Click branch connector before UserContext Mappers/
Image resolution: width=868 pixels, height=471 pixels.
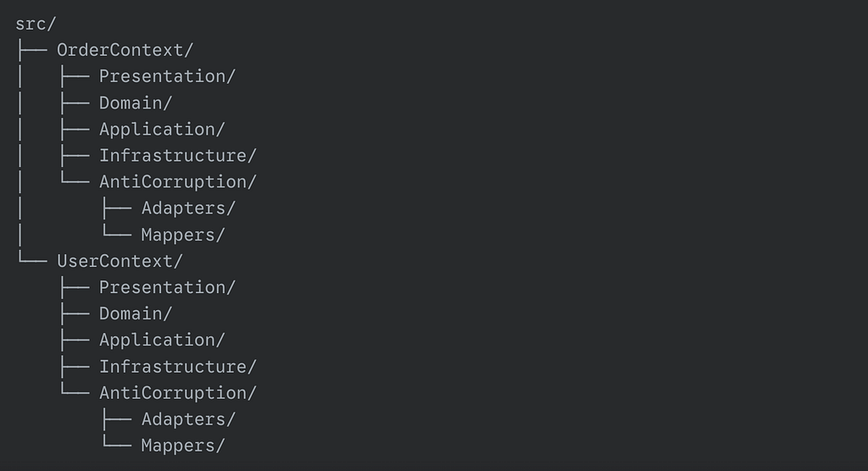point(117,442)
